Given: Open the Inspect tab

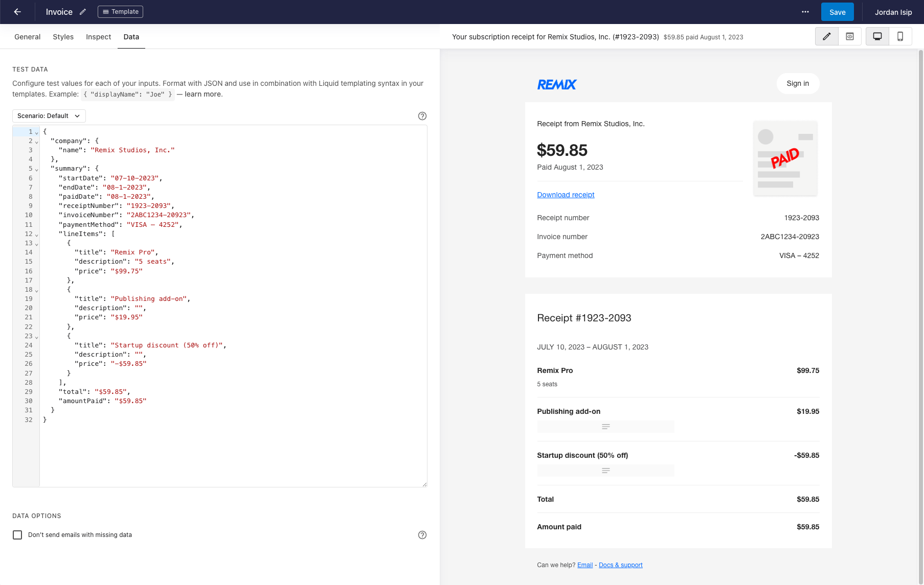Looking at the screenshot, I should (x=99, y=37).
